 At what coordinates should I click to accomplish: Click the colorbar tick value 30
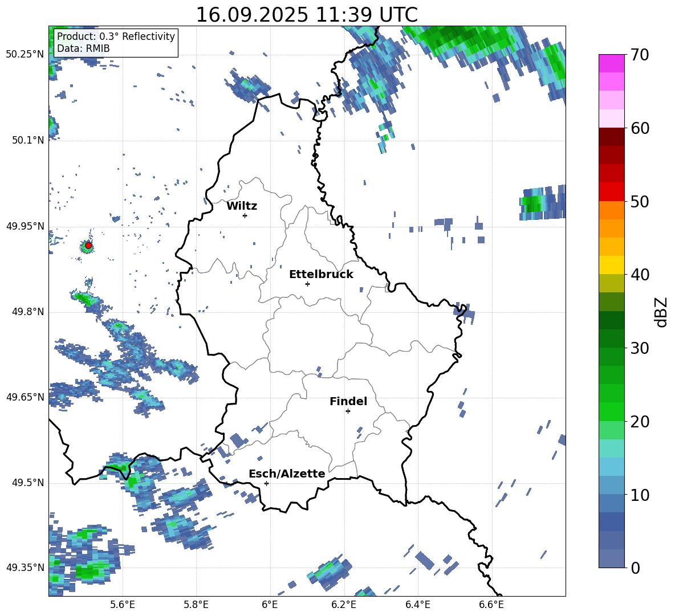(640, 348)
